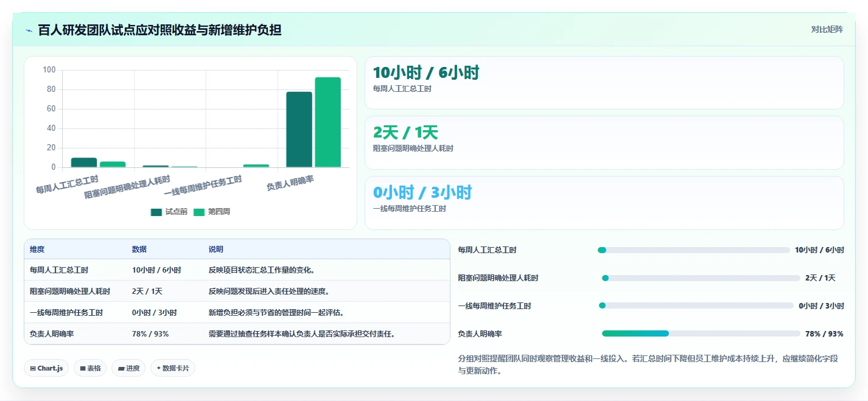Click the 0小时 / 3小时 data card
This screenshot has height=401, width=868.
[604, 203]
